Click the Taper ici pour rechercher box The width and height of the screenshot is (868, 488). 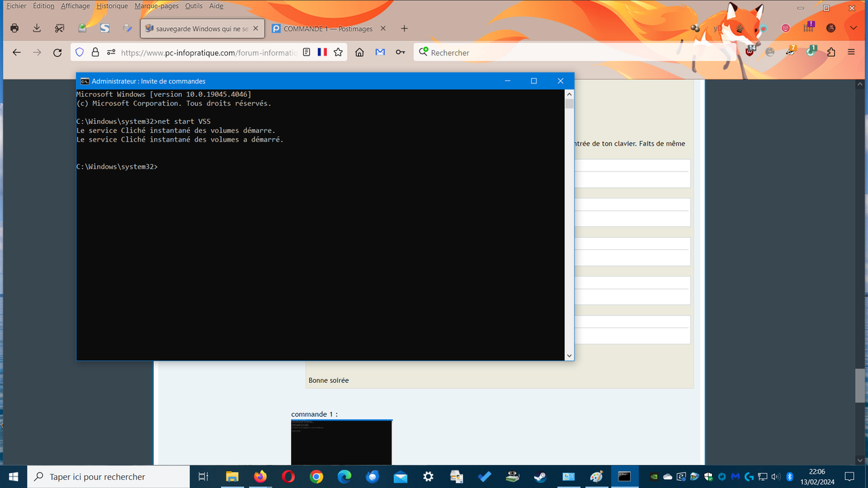tap(108, 476)
